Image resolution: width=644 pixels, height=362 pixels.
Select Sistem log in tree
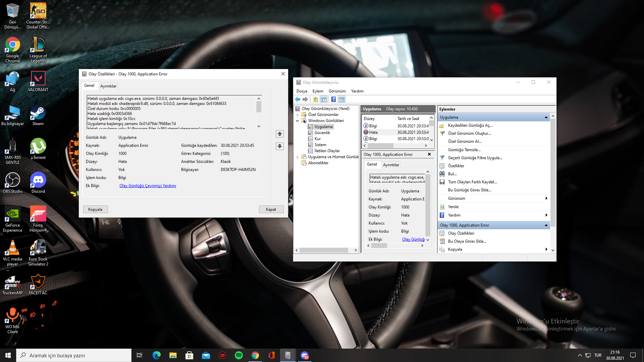(x=320, y=145)
